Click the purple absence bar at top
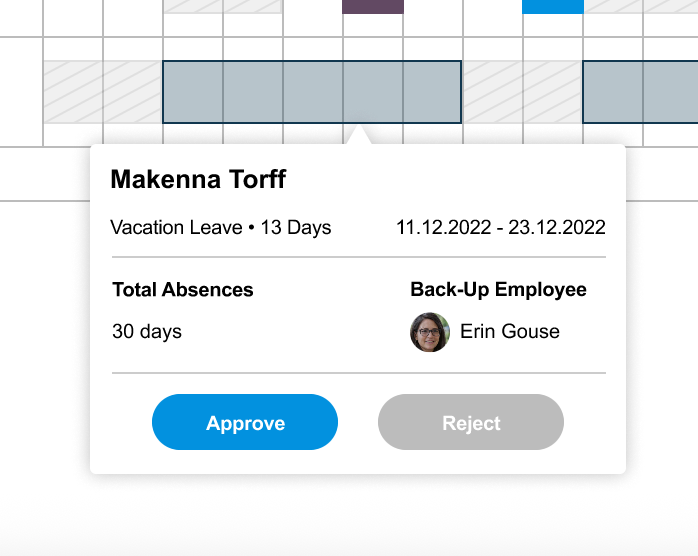The image size is (698, 556). tap(373, 7)
